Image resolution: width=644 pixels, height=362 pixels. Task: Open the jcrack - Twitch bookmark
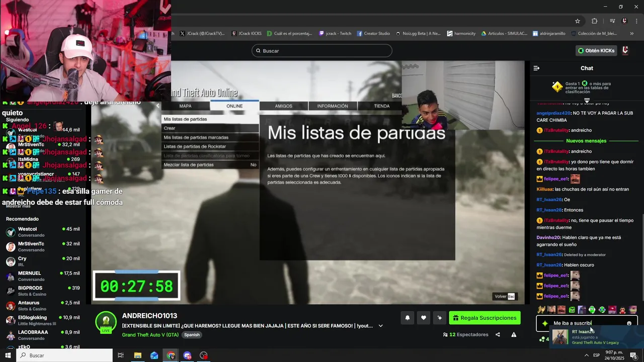point(335,34)
